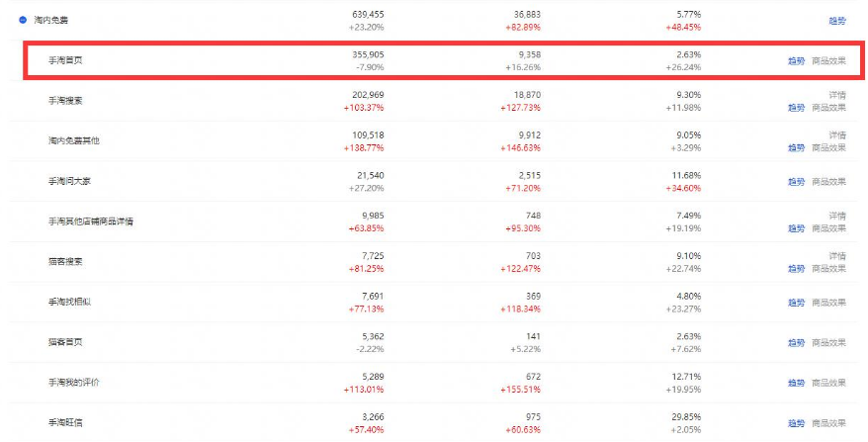View 详情 for 淘内免费其他
This screenshot has height=442, width=868.
coord(837,135)
